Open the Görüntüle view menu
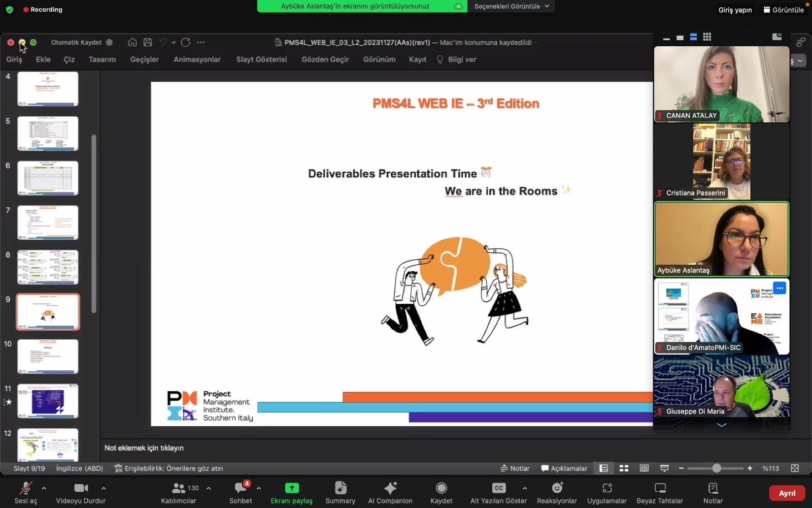Screen dimensions: 812x508 pos(784,10)
